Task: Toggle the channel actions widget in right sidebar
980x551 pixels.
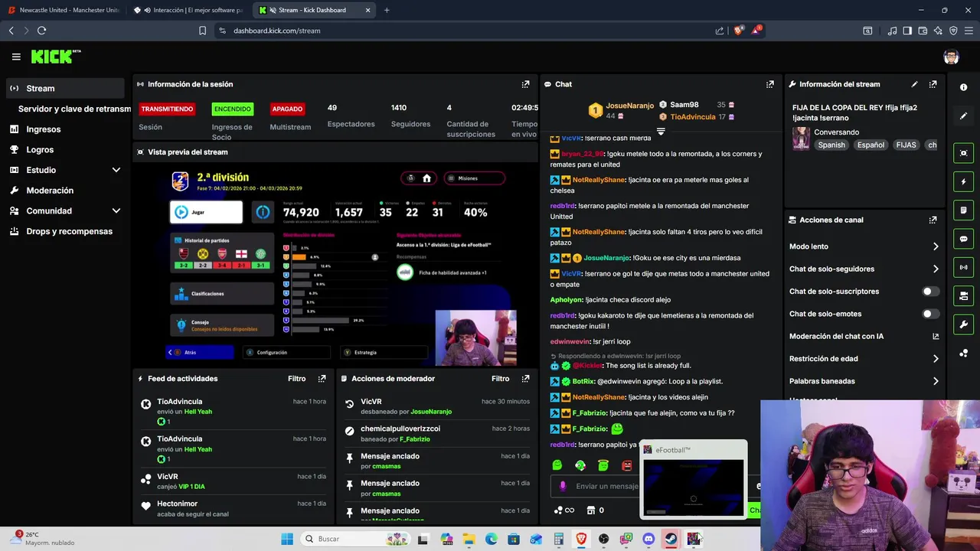Action: click(963, 295)
